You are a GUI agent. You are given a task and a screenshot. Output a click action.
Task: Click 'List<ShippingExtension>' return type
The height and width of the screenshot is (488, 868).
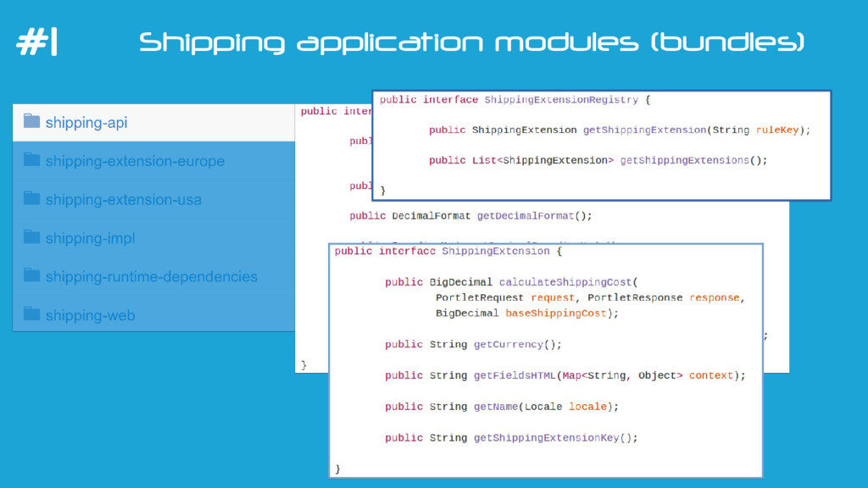(542, 160)
